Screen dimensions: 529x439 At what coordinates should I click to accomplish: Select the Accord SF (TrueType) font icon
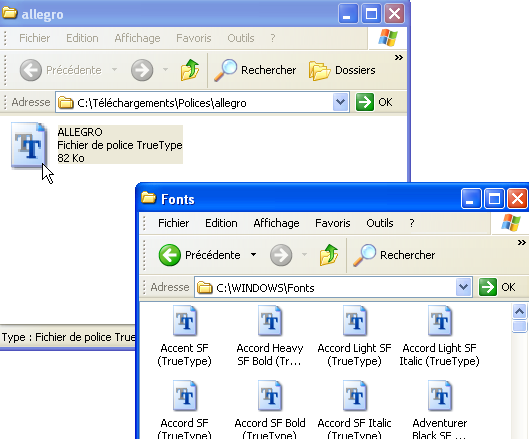tap(185, 395)
